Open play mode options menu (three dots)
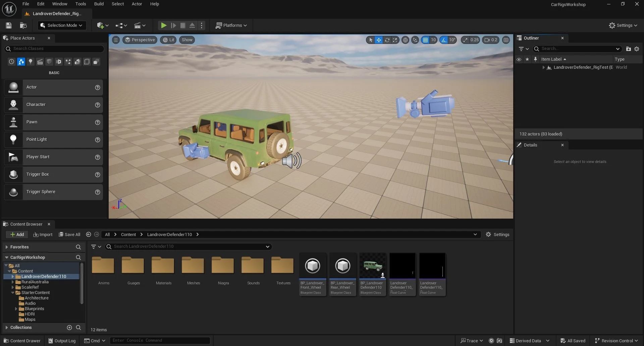 coord(202,25)
